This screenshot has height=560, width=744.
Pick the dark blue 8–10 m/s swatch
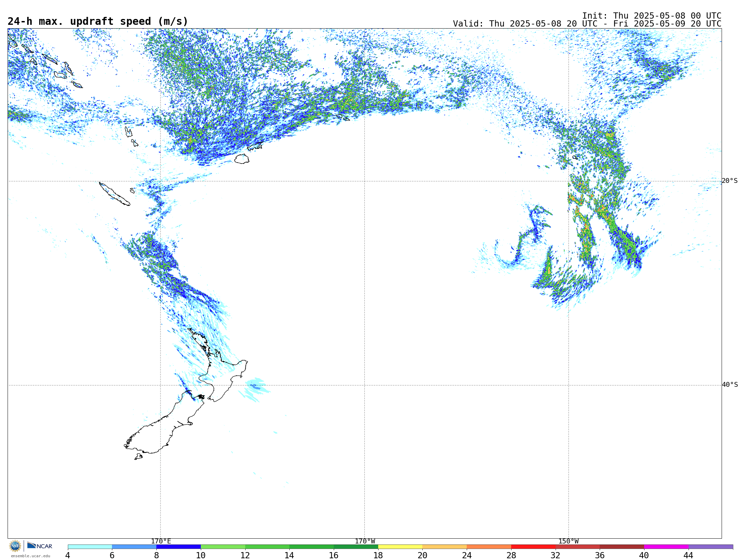click(x=179, y=547)
